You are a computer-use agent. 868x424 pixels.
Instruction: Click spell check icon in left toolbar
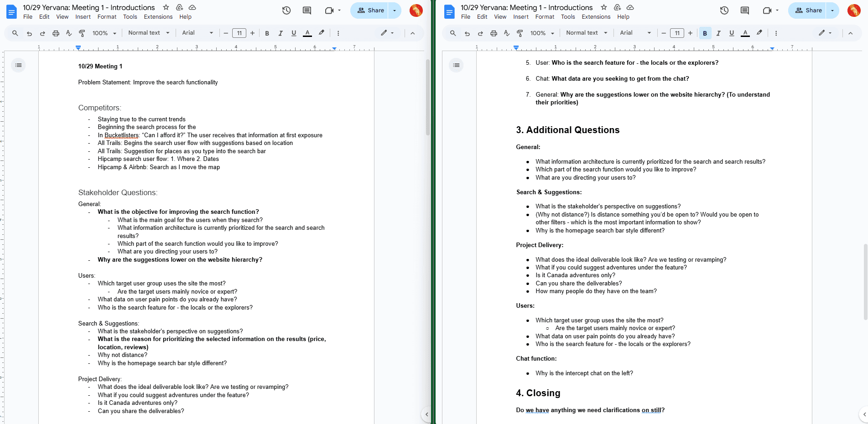point(69,33)
